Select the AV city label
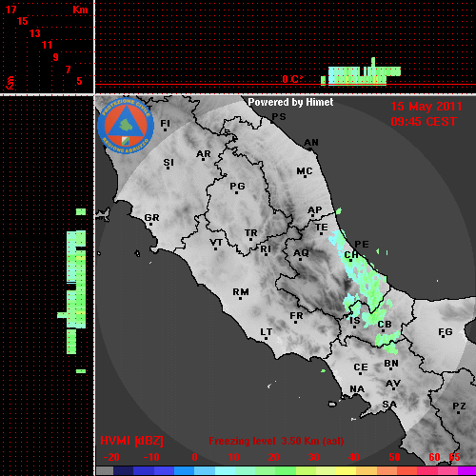 click(393, 384)
